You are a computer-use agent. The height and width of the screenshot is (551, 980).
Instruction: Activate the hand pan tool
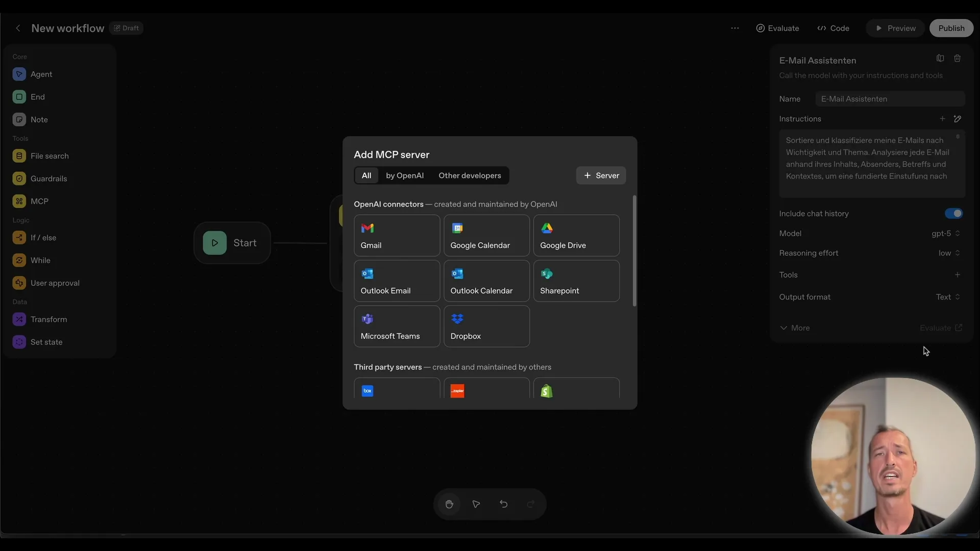pos(449,504)
